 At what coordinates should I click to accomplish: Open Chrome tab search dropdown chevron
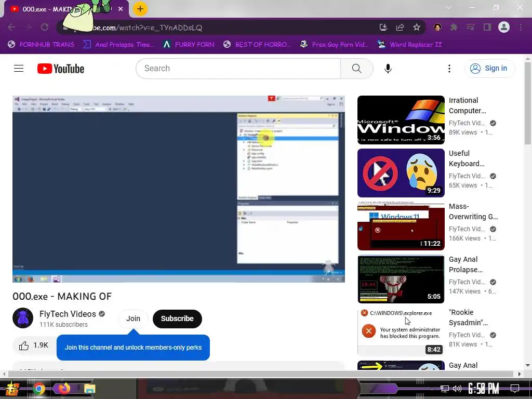(448, 7)
